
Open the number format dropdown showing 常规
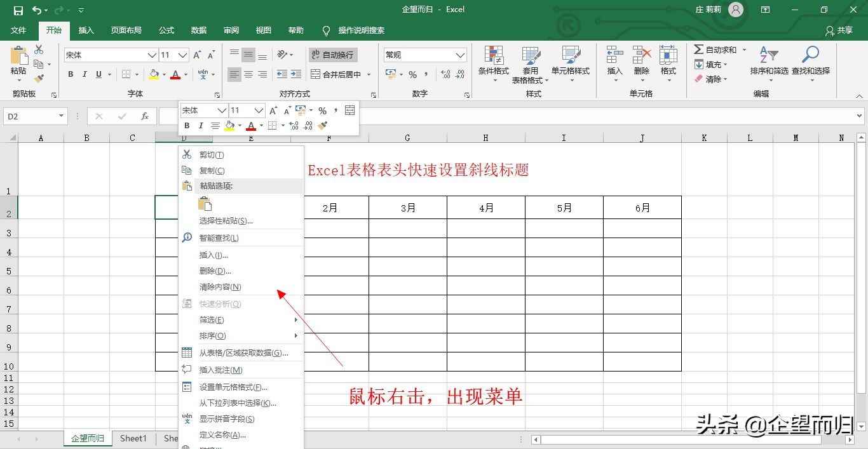coord(460,54)
